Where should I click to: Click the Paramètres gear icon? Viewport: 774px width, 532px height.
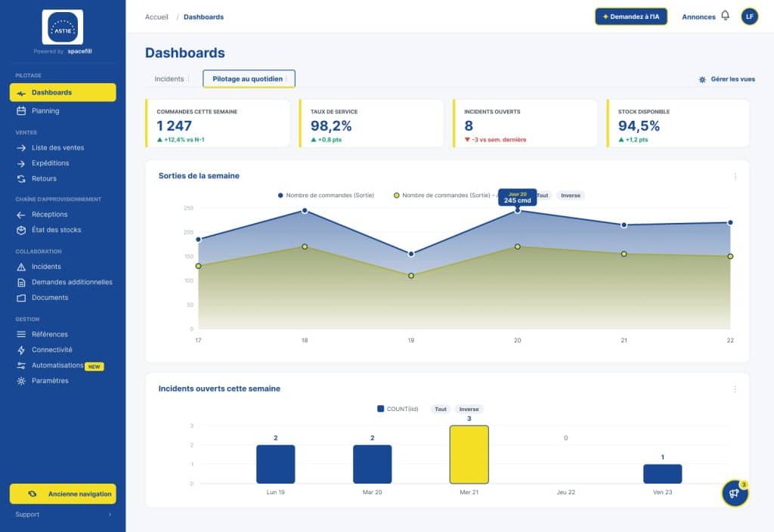click(21, 381)
